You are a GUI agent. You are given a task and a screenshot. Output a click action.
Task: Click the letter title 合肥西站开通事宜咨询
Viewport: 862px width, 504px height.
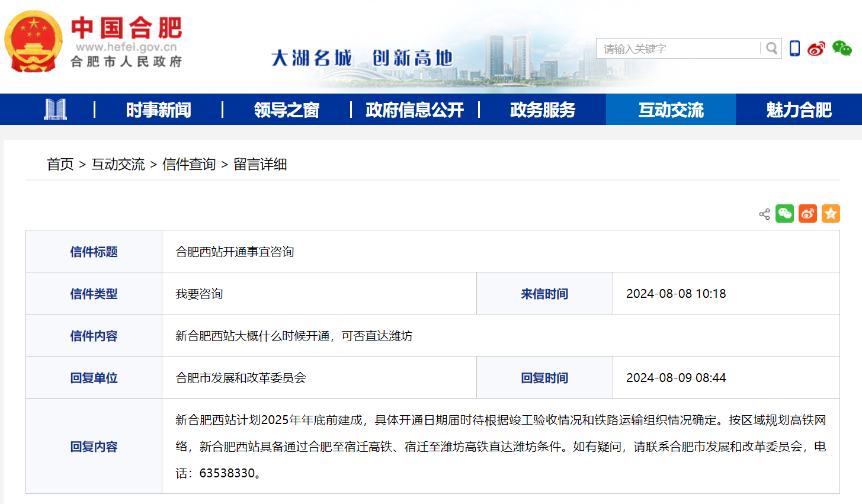[235, 252]
